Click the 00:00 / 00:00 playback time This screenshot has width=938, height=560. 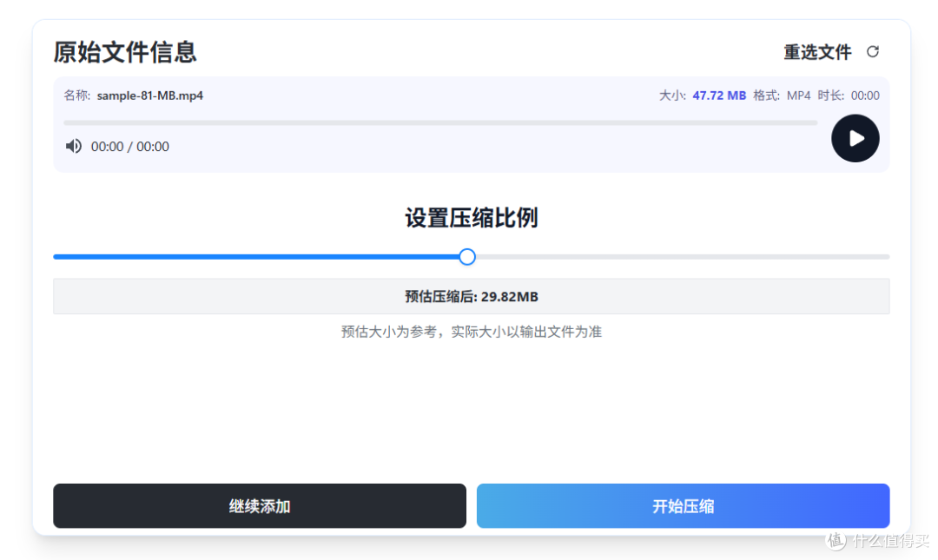129,147
